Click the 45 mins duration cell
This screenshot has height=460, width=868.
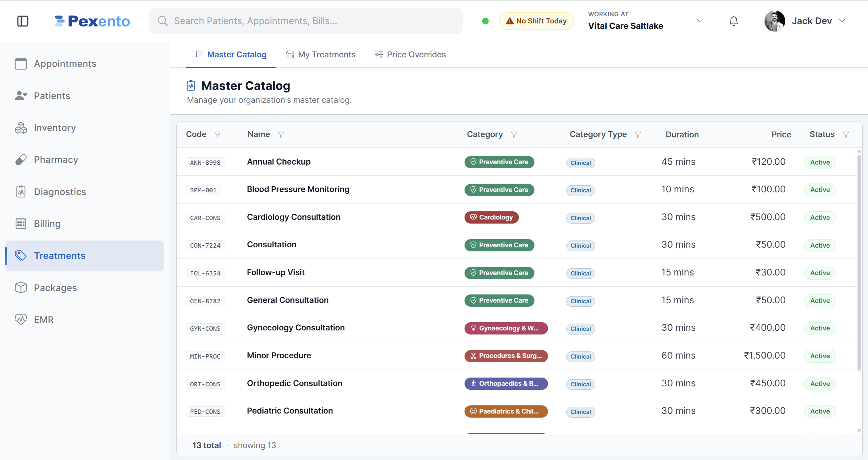(x=678, y=162)
